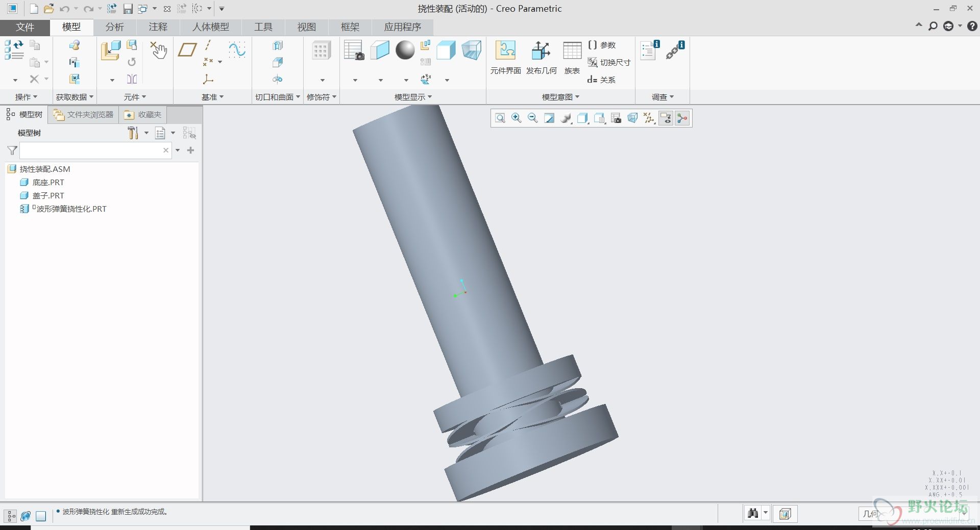Click the model tree filter funnel icon
The width and height of the screenshot is (980, 530).
12,150
